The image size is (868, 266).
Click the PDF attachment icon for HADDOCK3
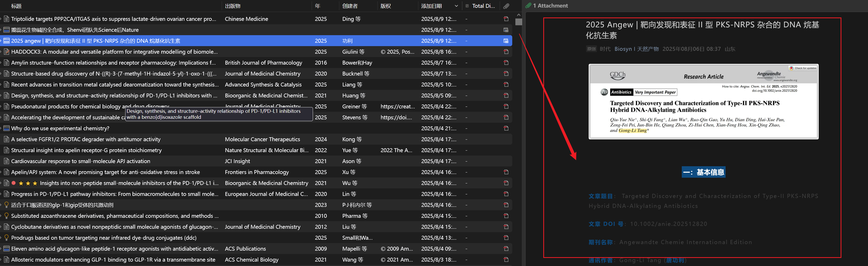click(506, 52)
